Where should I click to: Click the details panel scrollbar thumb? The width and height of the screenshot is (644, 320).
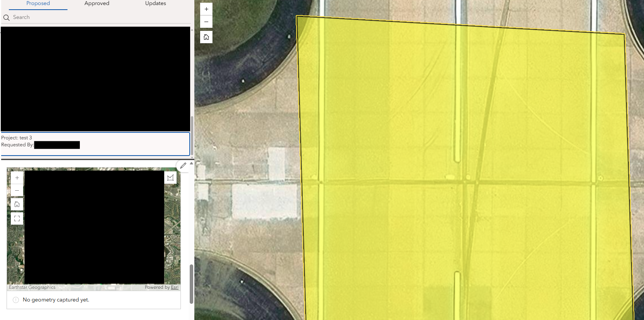pyautogui.click(x=192, y=284)
